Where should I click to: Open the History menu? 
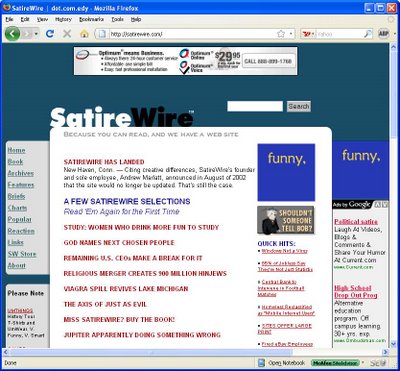pos(63,19)
